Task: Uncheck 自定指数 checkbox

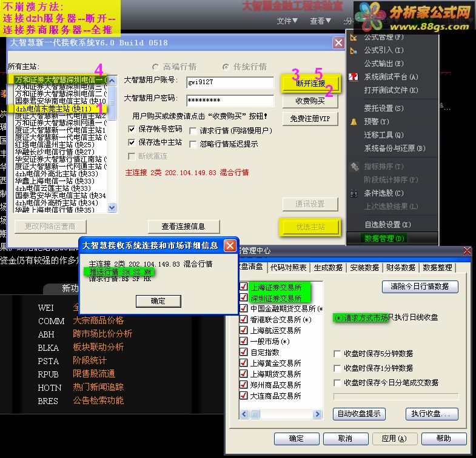Action: pos(244,352)
